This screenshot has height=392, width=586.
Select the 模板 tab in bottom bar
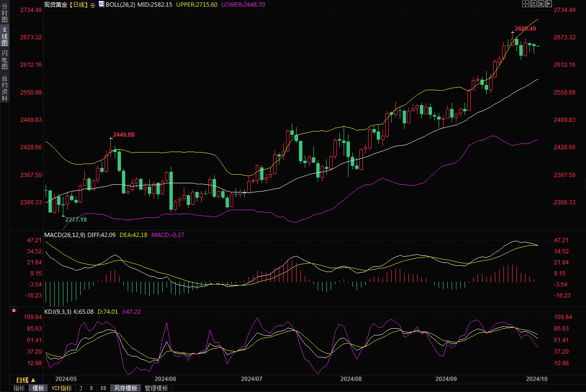[x=38, y=388]
